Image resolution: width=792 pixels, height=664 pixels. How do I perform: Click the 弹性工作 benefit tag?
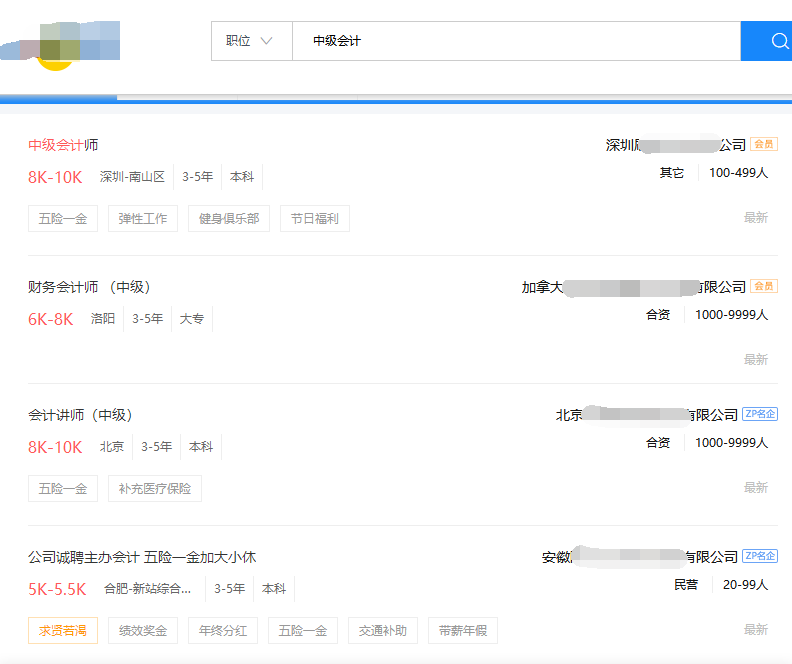point(143,219)
